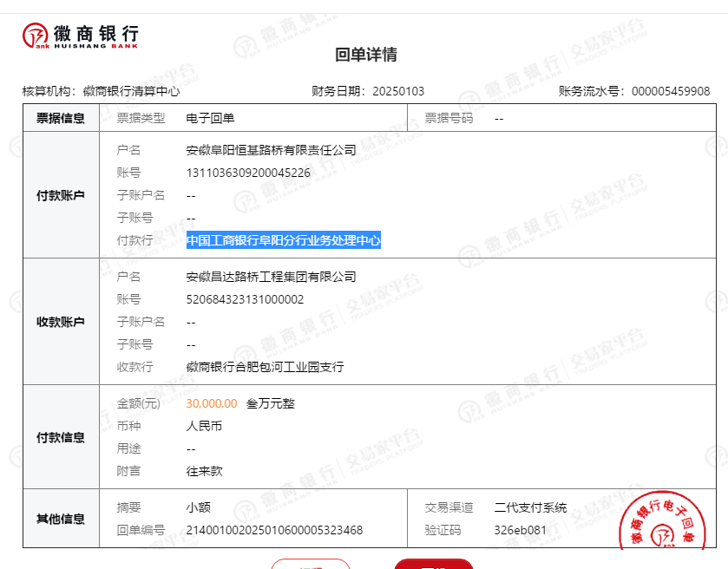Click the 回单详情 page title
This screenshot has height=569, width=728.
(x=366, y=55)
